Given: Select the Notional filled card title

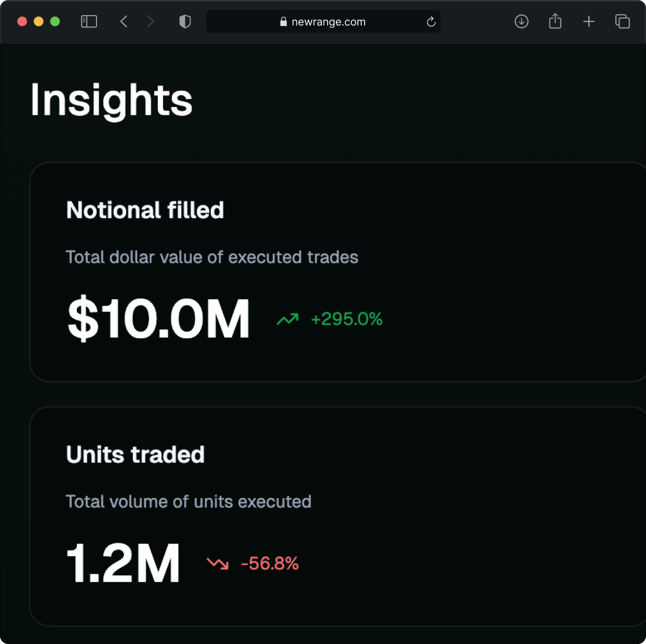Looking at the screenshot, I should click(x=145, y=210).
